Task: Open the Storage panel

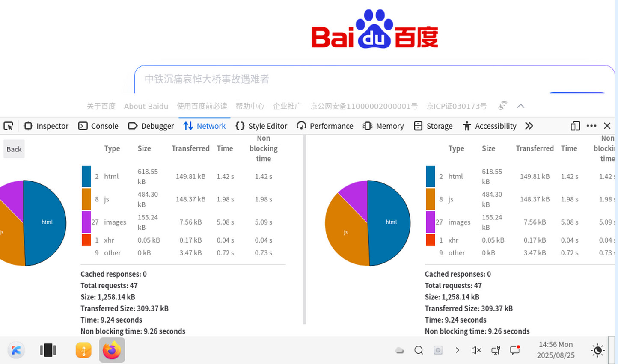Action: [433, 126]
